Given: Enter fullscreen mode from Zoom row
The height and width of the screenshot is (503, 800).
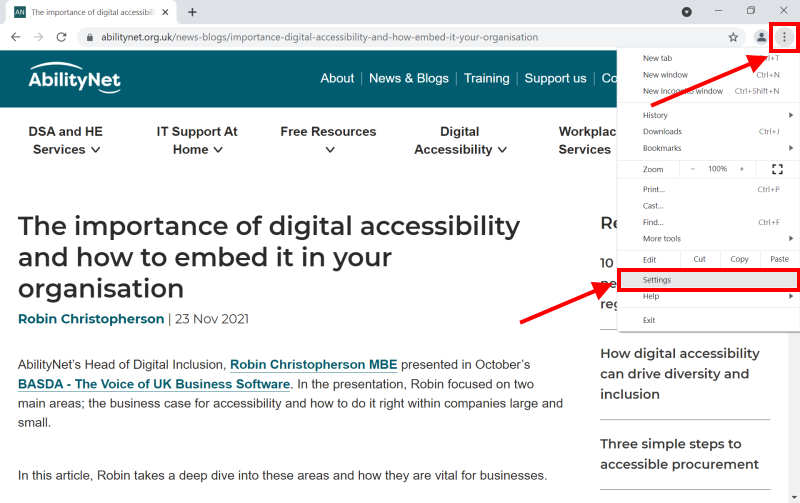Looking at the screenshot, I should pyautogui.click(x=777, y=169).
